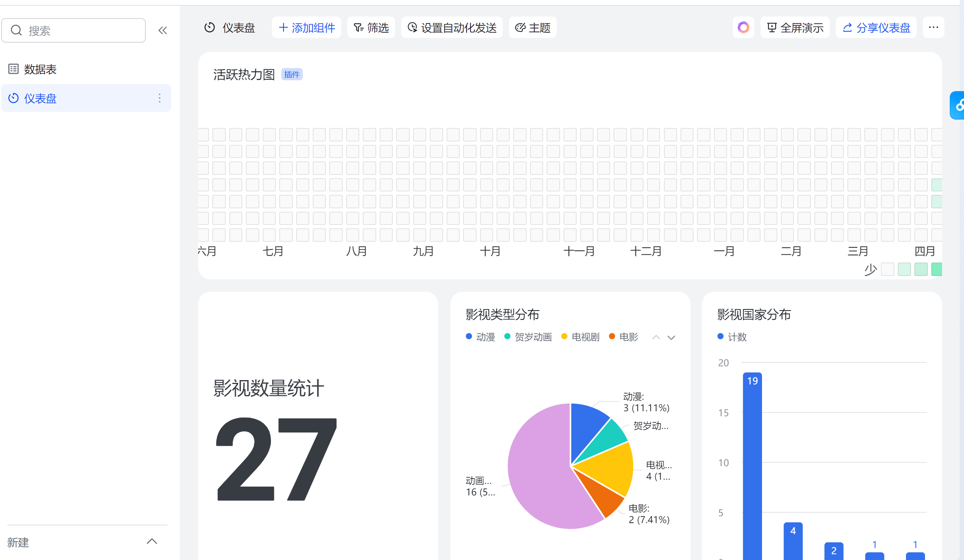Page legend down with the down chevron
Viewport: 964px width, 560px height.
[x=671, y=337]
